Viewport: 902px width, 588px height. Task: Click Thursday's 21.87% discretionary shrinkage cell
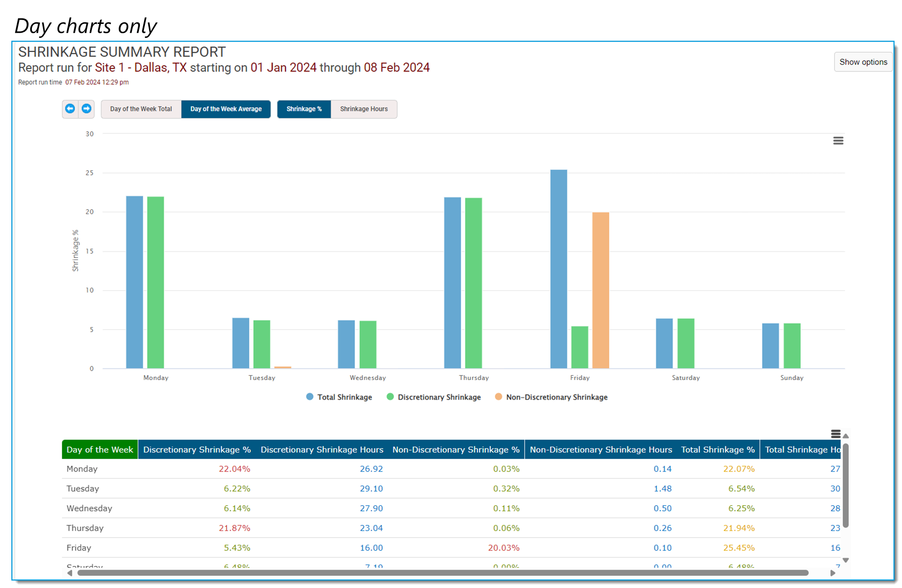point(234,528)
